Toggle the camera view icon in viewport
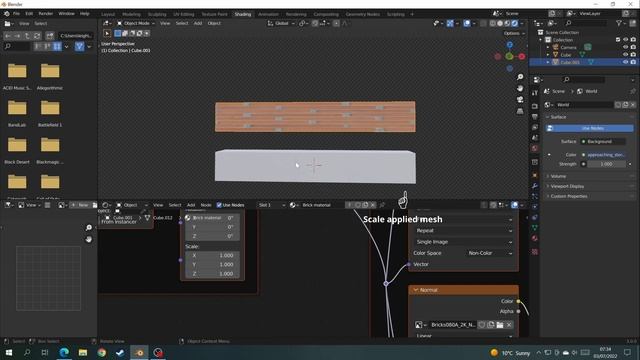 pos(520,100)
